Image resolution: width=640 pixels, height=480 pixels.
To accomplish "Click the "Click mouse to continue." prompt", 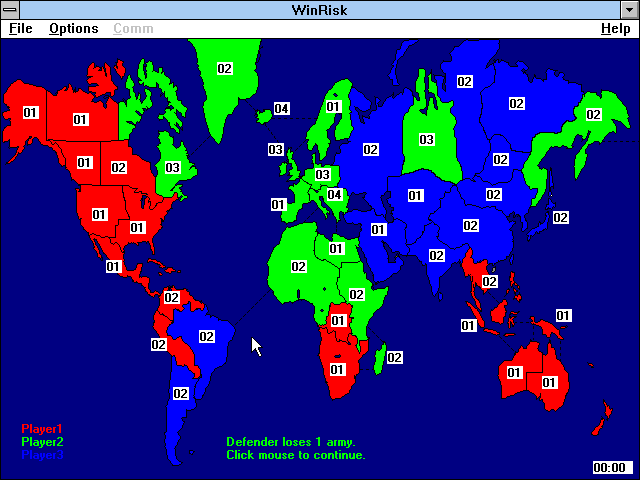I will [296, 455].
